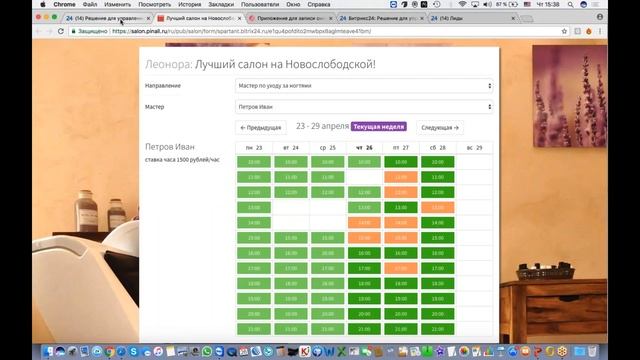The width and height of the screenshot is (640, 360).
Task: Reload the page with the refresh icon
Action: (60, 31)
